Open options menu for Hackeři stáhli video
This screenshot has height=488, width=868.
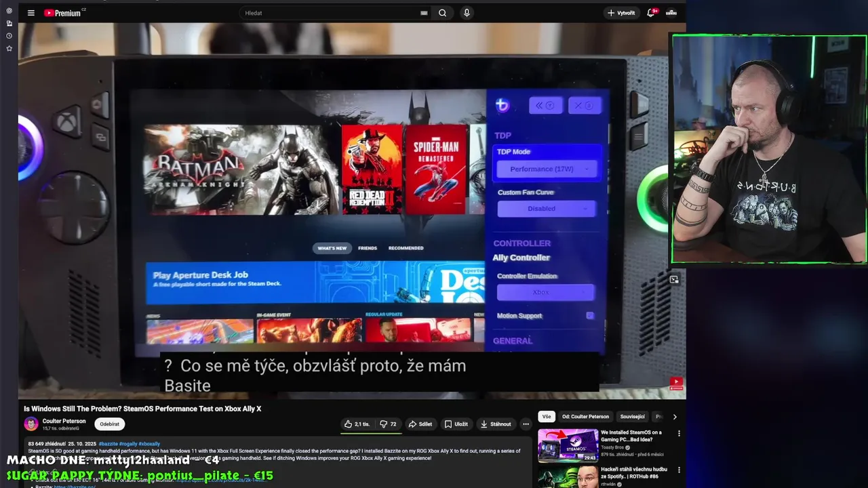pyautogui.click(x=679, y=470)
